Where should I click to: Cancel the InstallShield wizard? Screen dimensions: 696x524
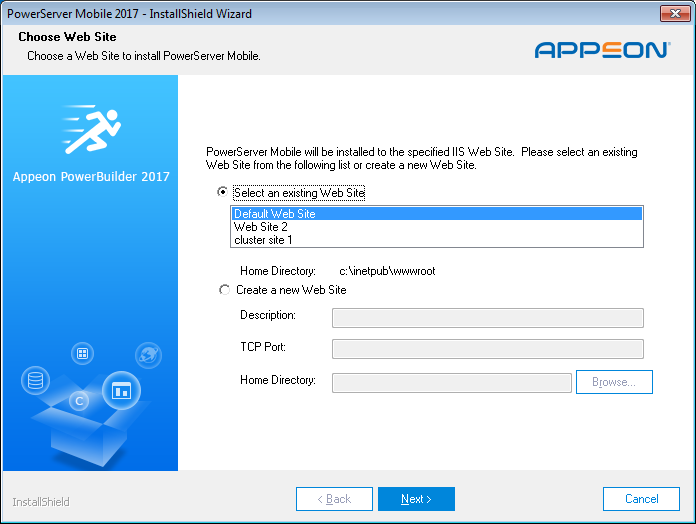641,499
